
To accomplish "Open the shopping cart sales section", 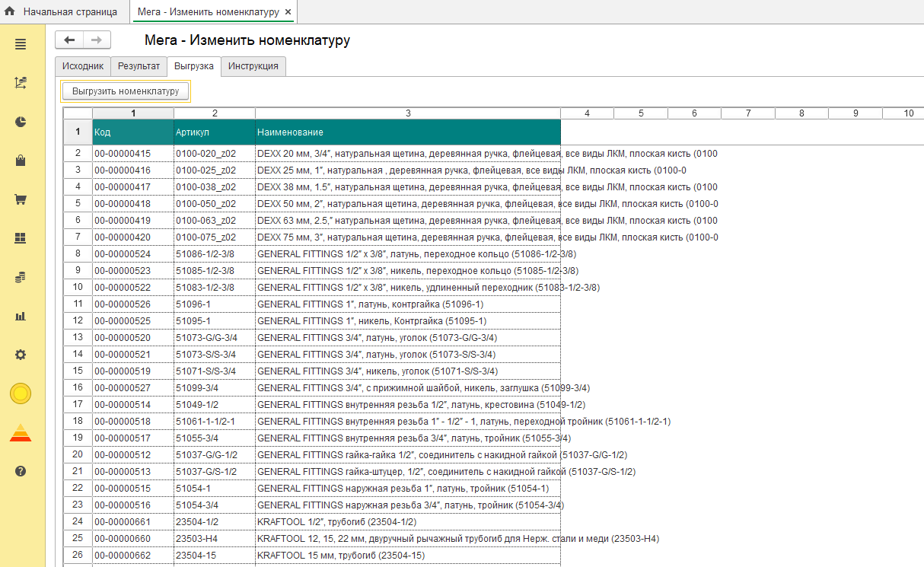I will [21, 199].
